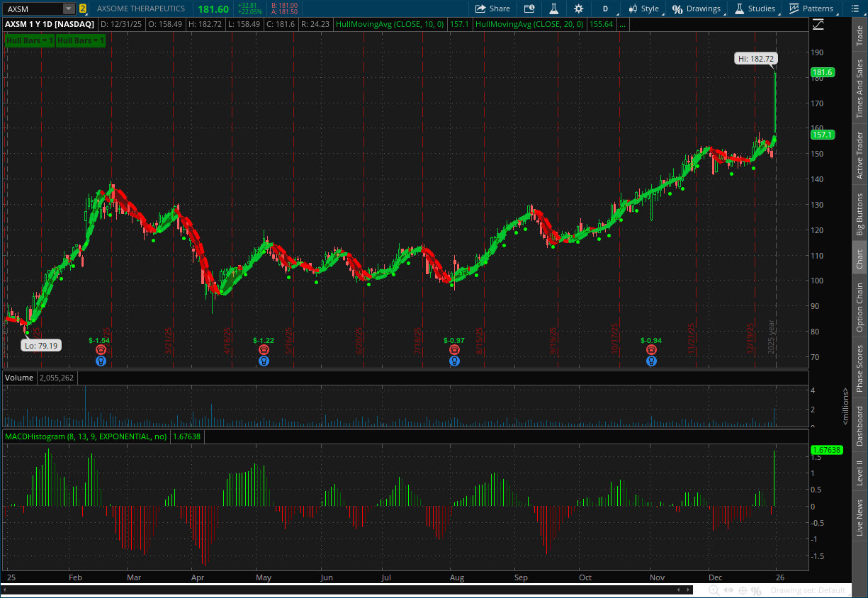Click the February earnings phone icon showing -1.54

pos(101,350)
